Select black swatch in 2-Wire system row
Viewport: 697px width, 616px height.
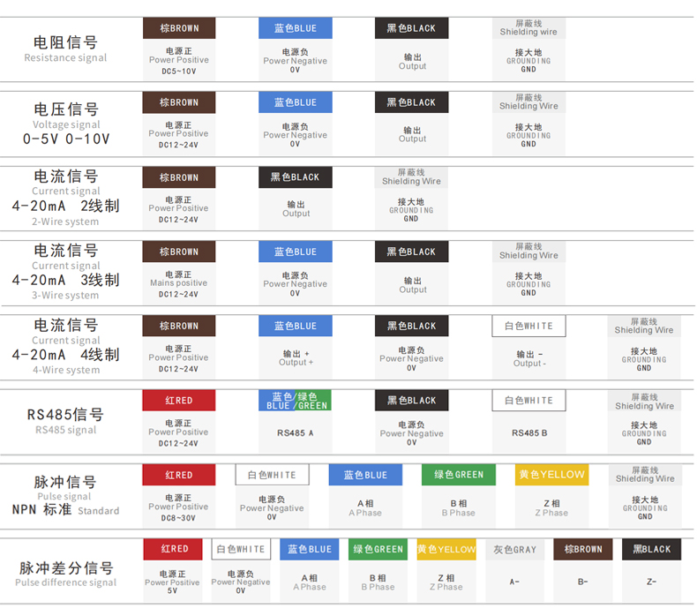(x=296, y=177)
